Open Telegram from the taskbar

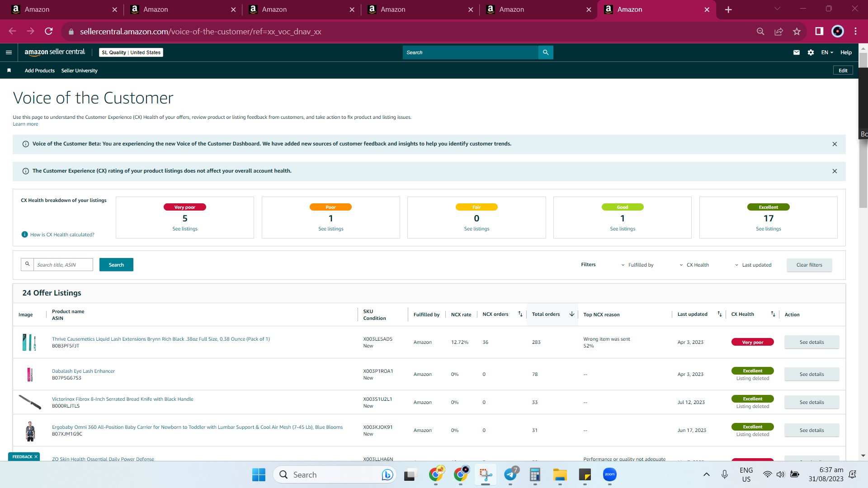tap(510, 474)
